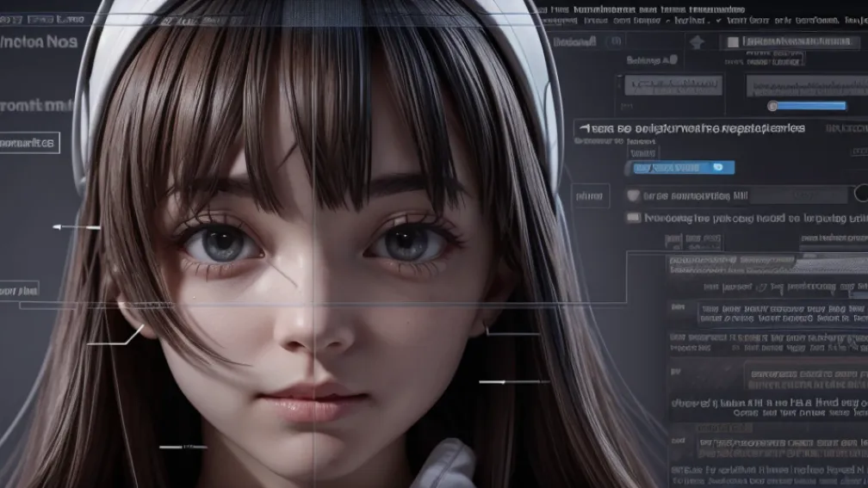Tick the gray square checkbox beside the up arrow
868x488 pixels.
[733, 42]
